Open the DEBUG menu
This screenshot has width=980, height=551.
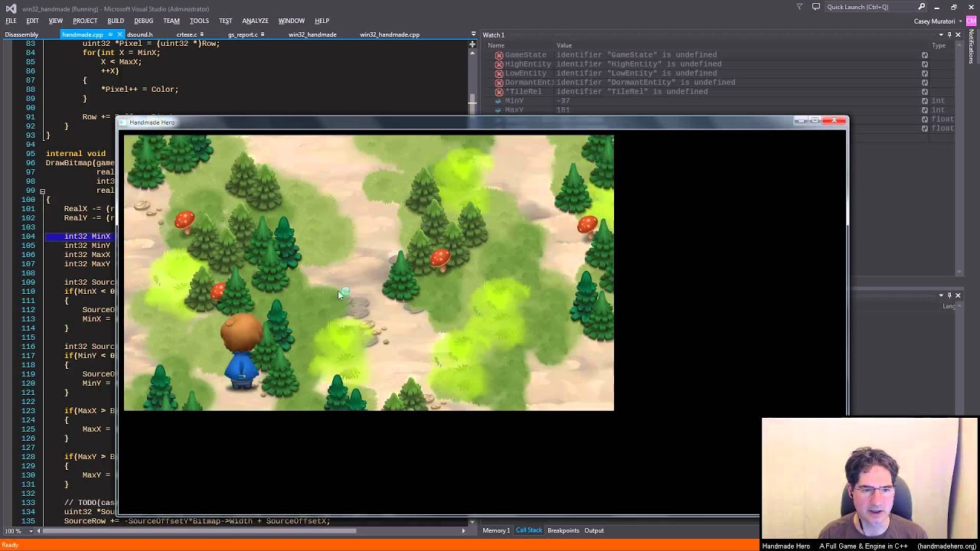(143, 21)
